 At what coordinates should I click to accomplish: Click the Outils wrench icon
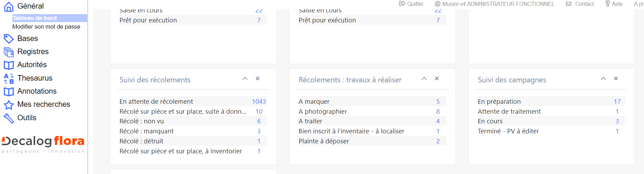[9, 118]
